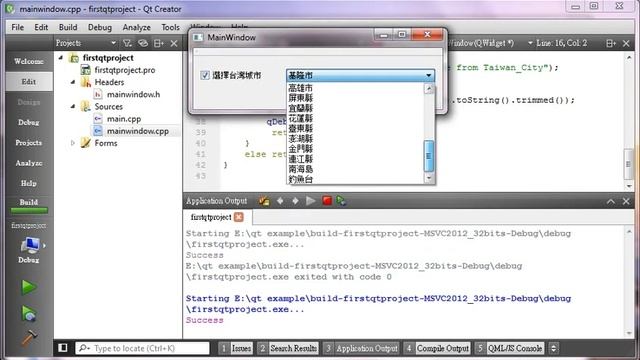
Task: Select 金門縣 from the dropdown list
Action: coord(355,149)
